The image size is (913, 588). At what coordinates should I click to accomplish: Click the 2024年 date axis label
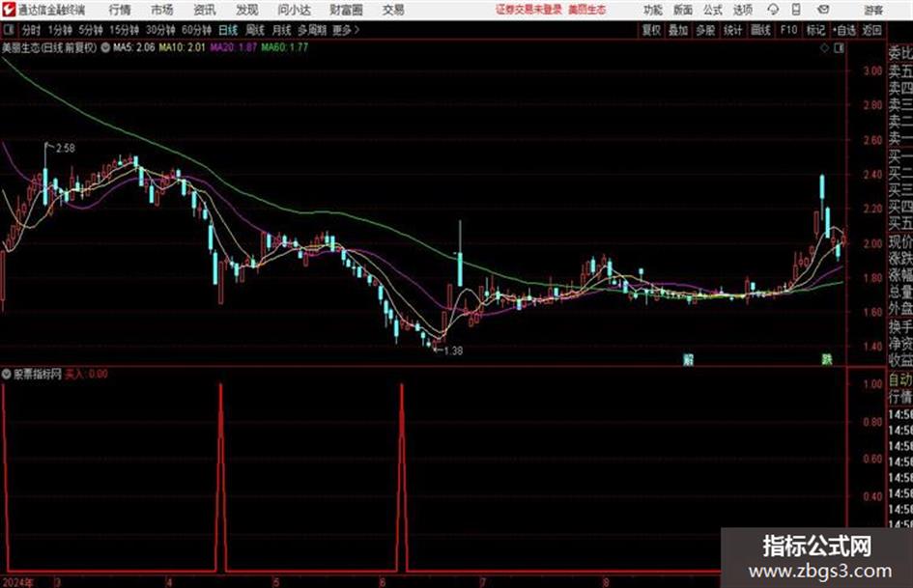pyautogui.click(x=17, y=582)
